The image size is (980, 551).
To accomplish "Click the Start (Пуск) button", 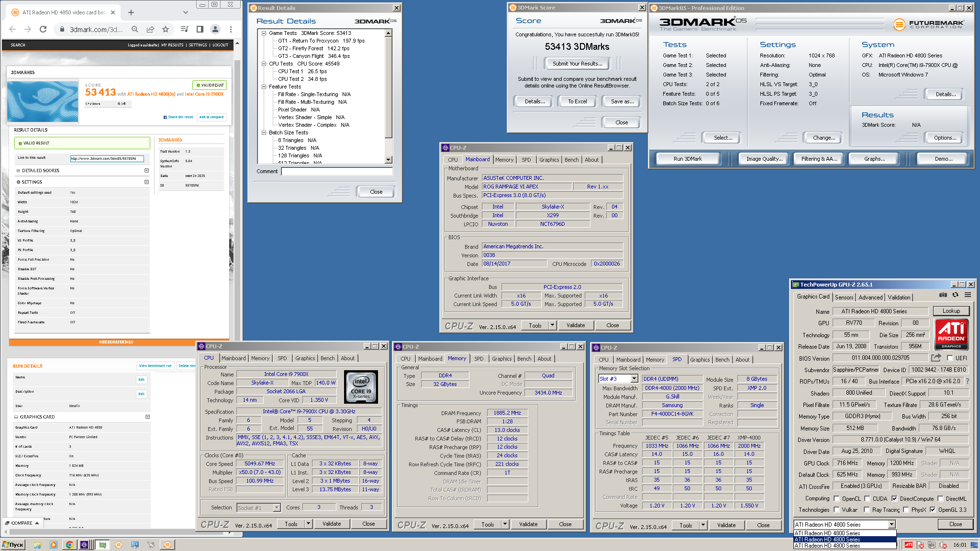I will (x=13, y=545).
